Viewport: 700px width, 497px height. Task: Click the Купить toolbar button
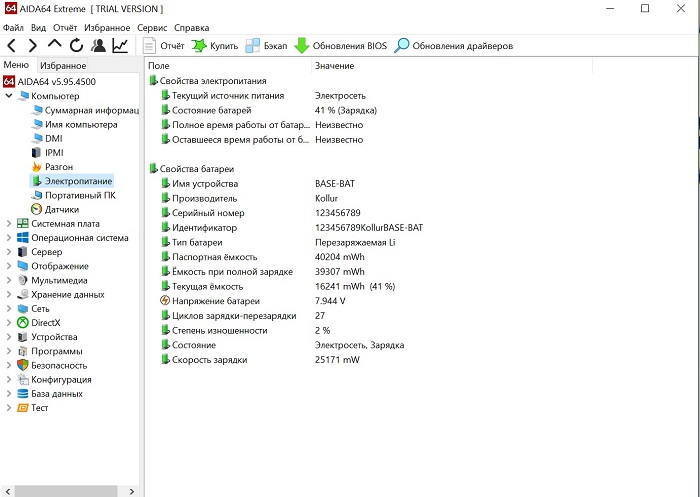tap(214, 46)
